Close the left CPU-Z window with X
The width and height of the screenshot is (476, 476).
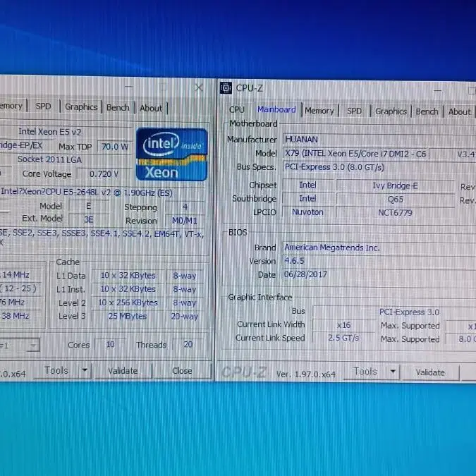coord(199,87)
